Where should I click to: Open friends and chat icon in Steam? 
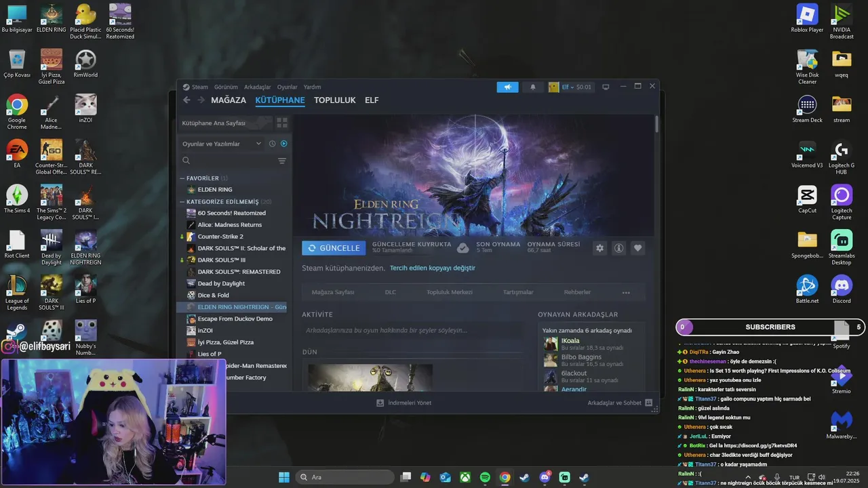coord(648,403)
